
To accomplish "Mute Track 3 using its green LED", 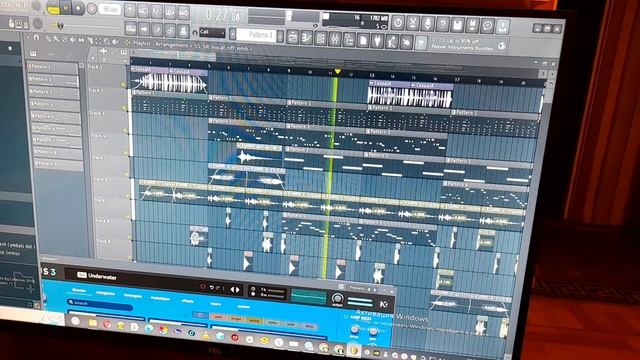I will click(126, 131).
